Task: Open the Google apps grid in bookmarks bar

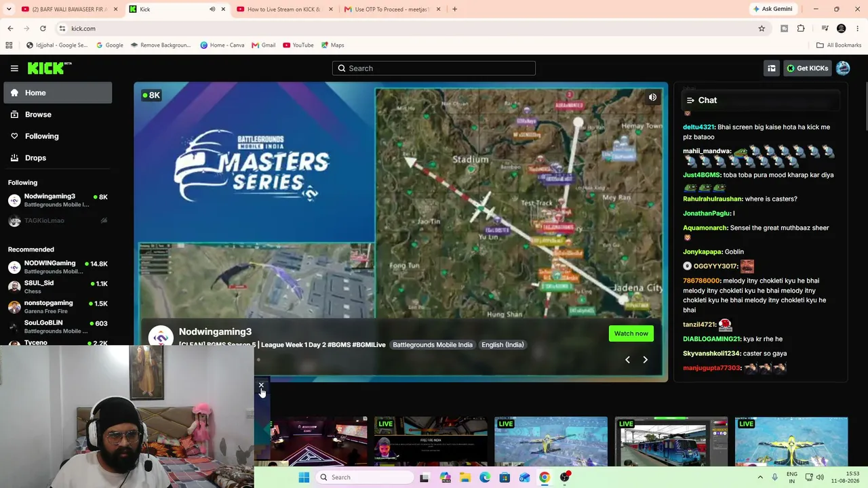Action: click(9, 45)
